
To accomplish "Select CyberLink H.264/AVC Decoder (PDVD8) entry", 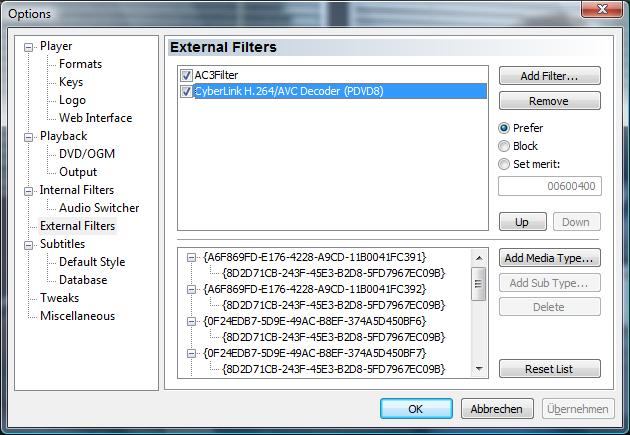I will (340, 91).
